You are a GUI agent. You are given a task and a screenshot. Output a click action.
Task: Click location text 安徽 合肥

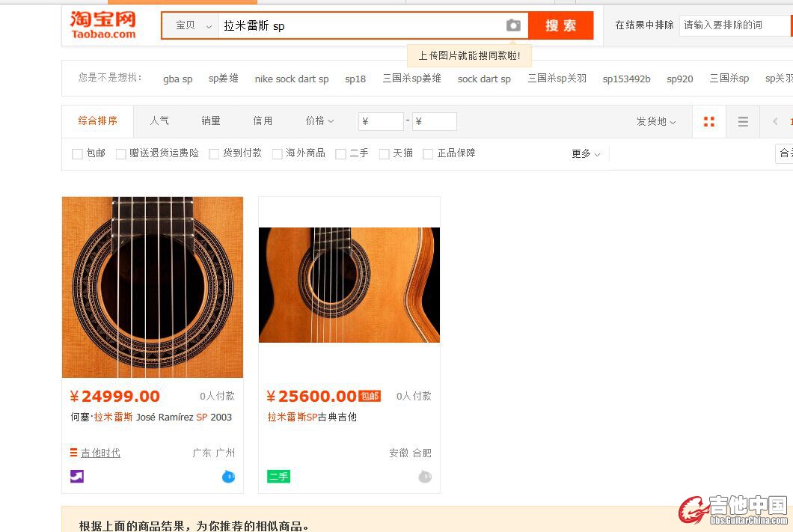410,453
